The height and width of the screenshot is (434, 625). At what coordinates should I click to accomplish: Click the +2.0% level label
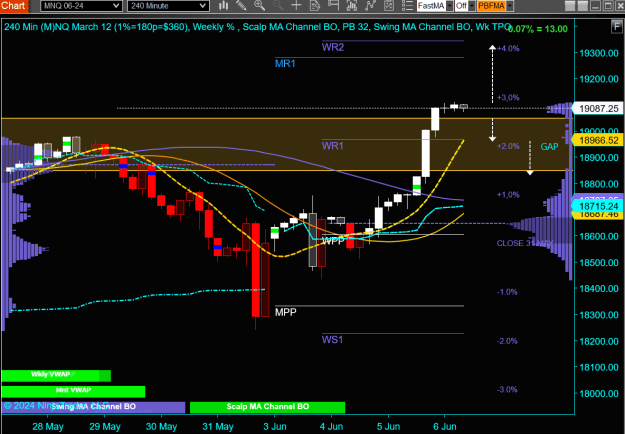tap(508, 146)
